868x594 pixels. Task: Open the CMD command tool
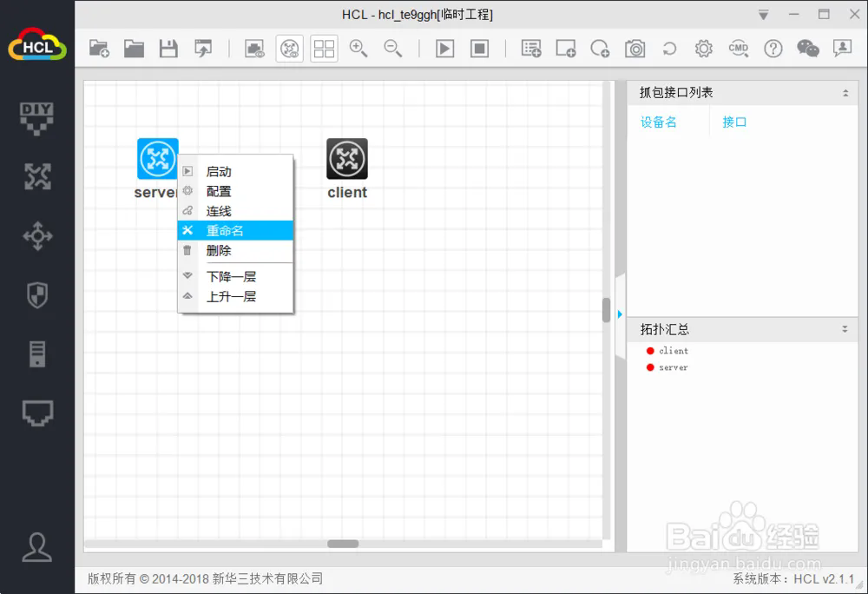(x=739, y=49)
